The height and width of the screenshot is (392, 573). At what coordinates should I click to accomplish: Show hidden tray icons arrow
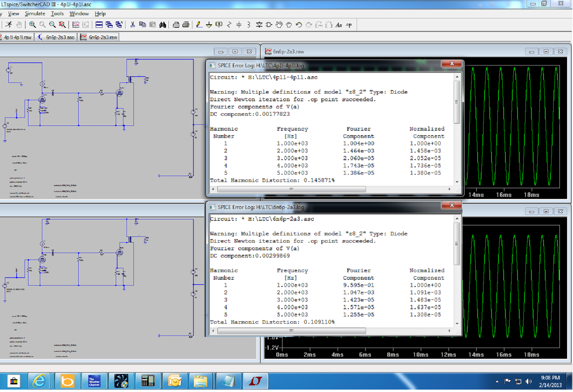point(497,381)
